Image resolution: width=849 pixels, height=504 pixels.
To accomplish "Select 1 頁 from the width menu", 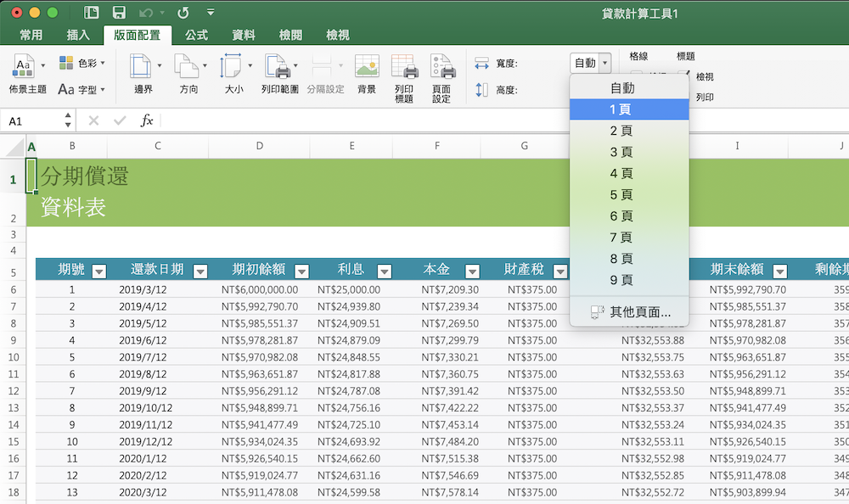I will pyautogui.click(x=628, y=109).
